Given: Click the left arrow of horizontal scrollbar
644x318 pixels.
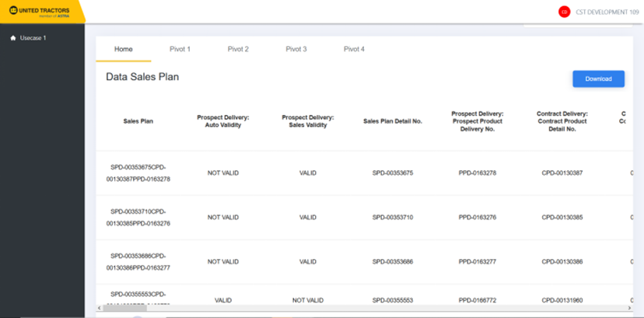Looking at the screenshot, I should 99,308.
